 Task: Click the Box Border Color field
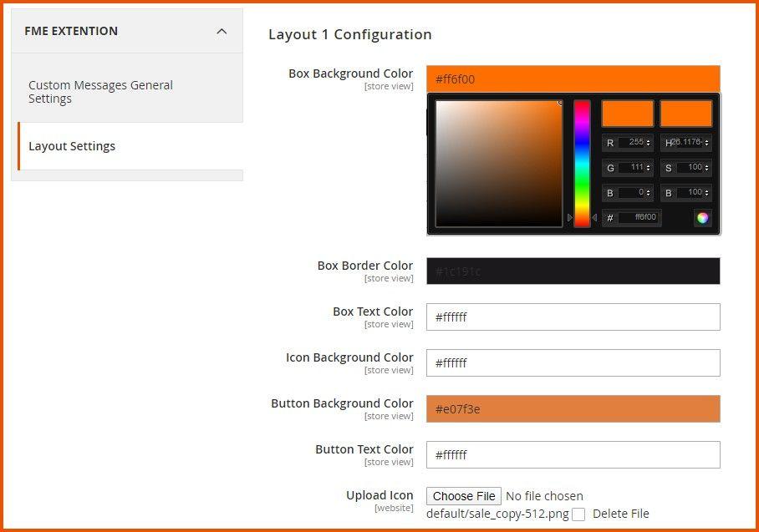tap(573, 271)
